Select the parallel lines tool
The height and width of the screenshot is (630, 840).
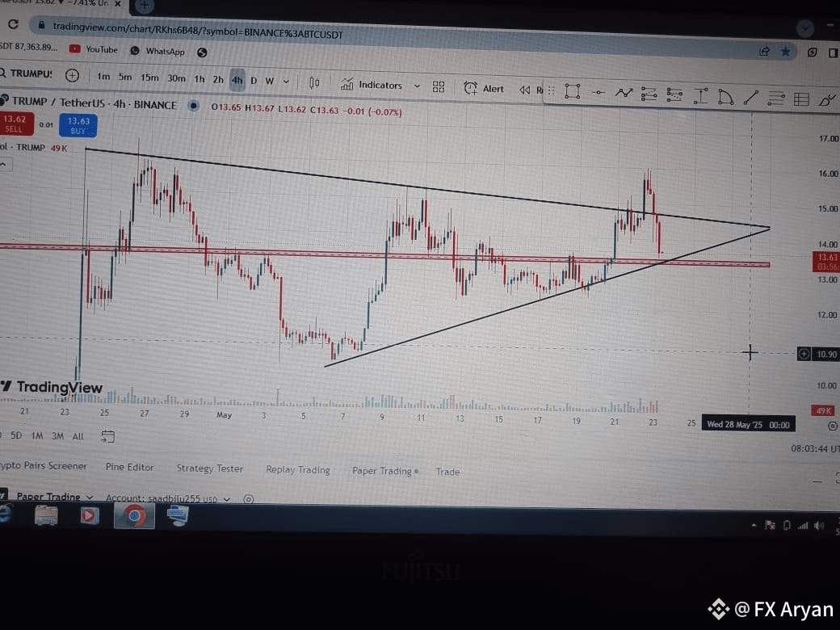[775, 99]
